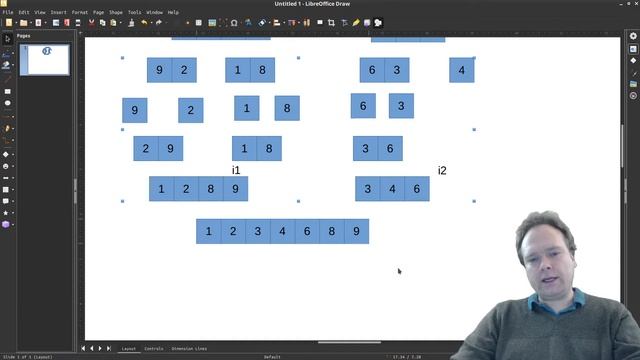Toggle the Shadow icon in toolbar
The width and height of the screenshot is (640, 360).
pyautogui.click(x=320, y=23)
